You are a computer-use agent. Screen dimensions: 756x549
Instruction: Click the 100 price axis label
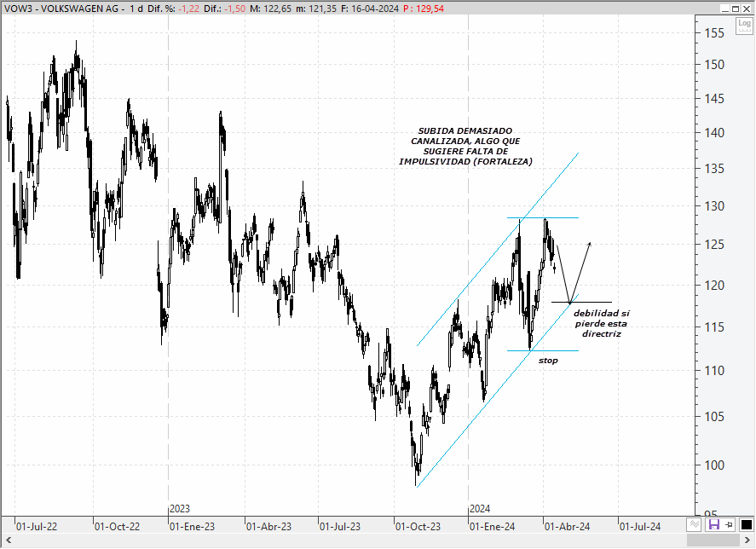point(714,465)
